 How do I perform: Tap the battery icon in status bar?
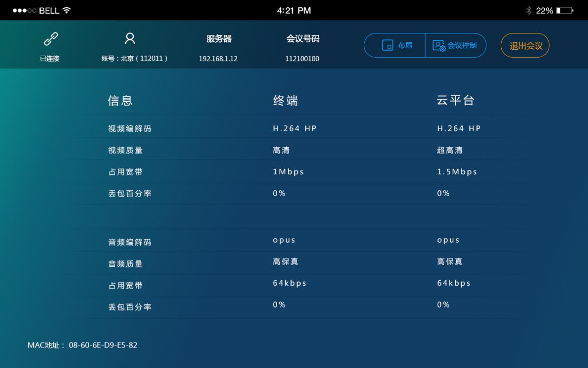[565, 10]
